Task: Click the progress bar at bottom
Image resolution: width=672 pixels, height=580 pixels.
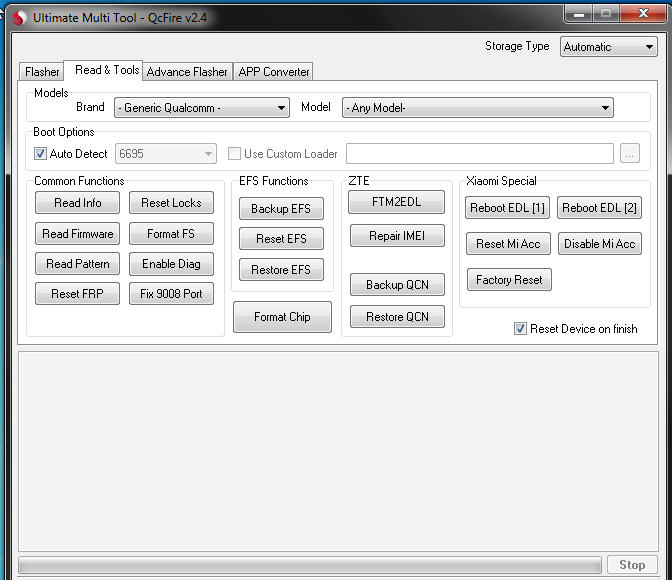Action: (x=310, y=565)
